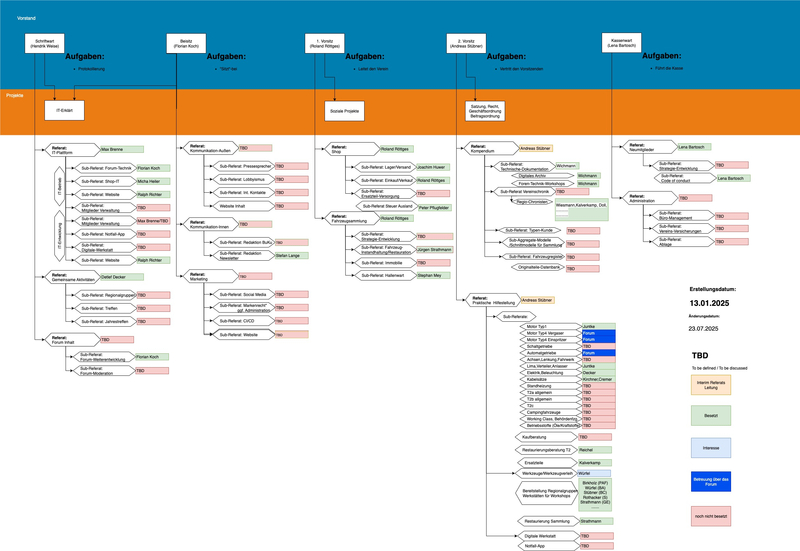The image size is (800, 551).
Task: Click the Website Inhalt node
Action: click(244, 206)
